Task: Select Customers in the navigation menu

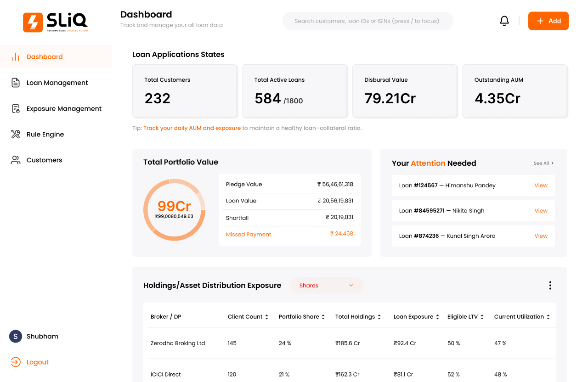Action: (44, 160)
